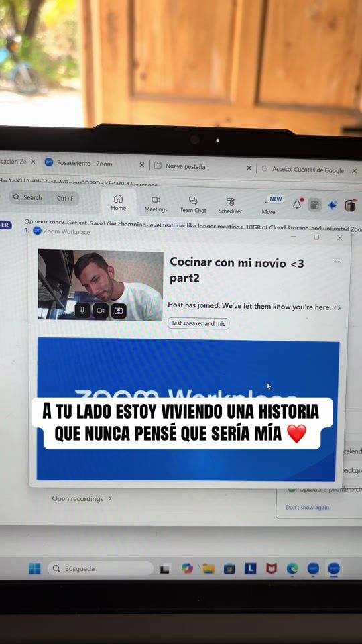
Task: Open recordings link
Action: (78, 498)
